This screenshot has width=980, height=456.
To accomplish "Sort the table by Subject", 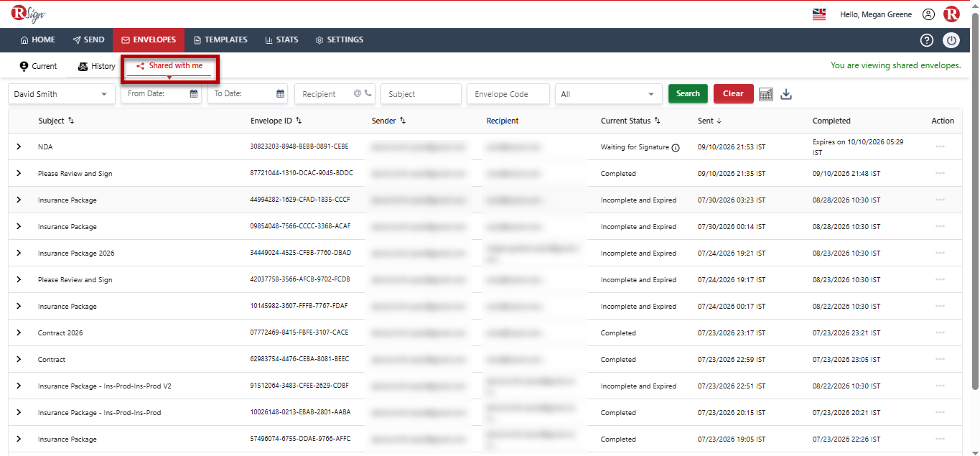I will [x=71, y=121].
